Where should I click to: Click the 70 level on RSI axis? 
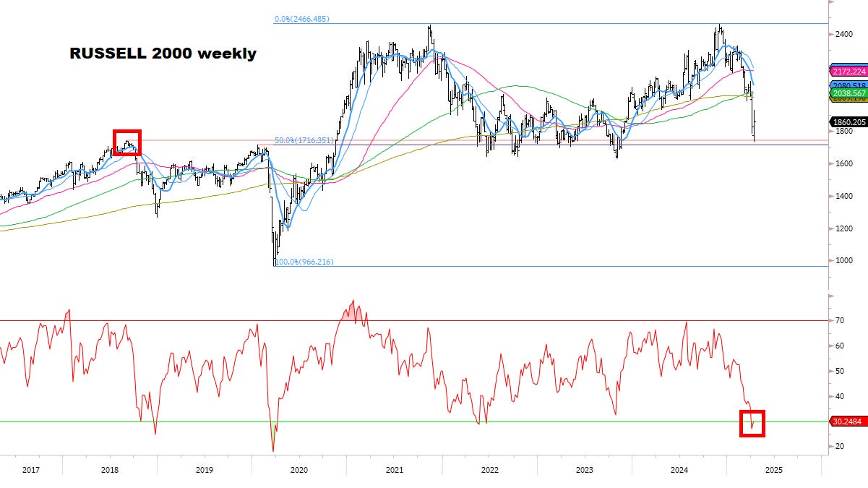click(838, 321)
